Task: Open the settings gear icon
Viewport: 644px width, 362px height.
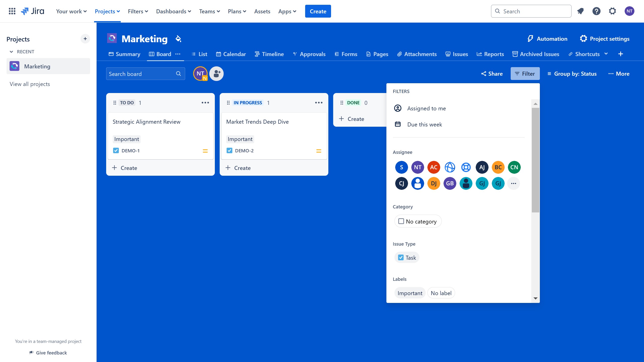Action: (x=612, y=11)
